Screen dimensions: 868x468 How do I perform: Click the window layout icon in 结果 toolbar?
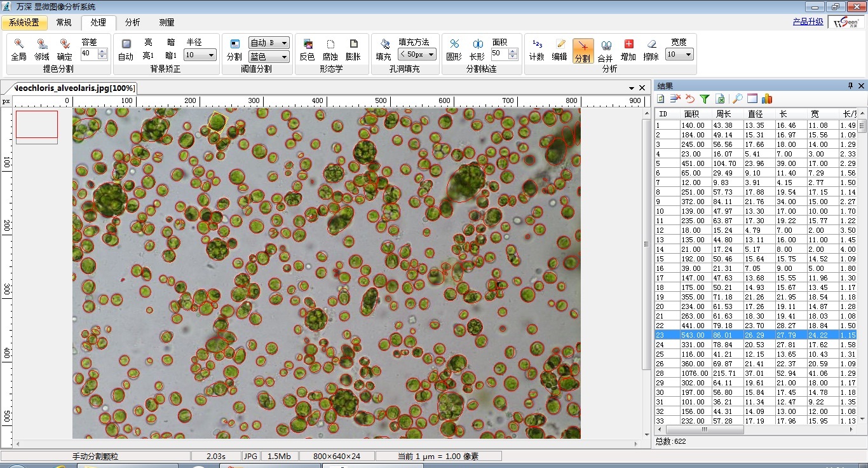tap(752, 99)
